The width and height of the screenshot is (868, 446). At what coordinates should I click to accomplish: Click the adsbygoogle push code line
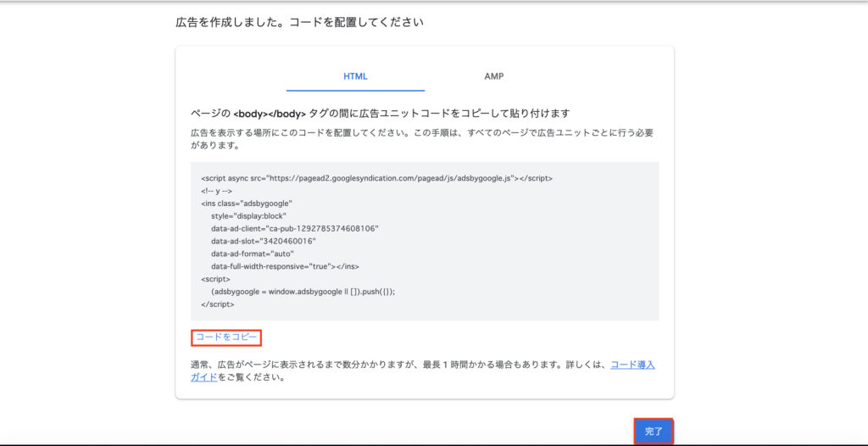click(x=303, y=292)
